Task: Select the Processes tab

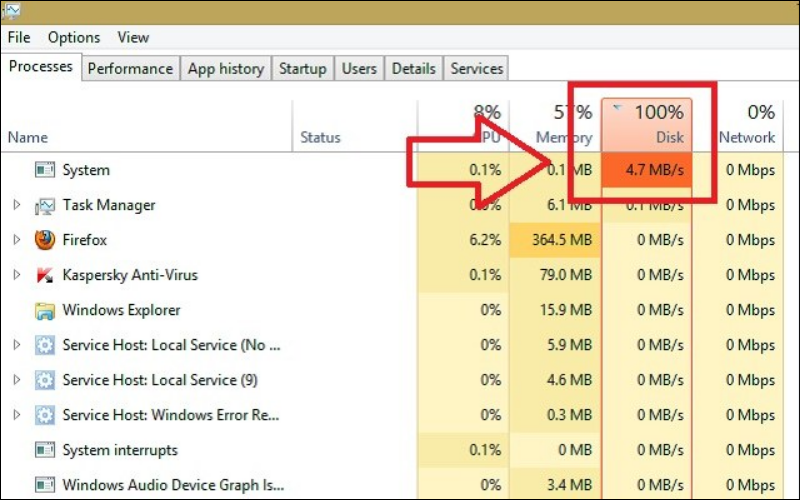Action: pyautogui.click(x=41, y=66)
